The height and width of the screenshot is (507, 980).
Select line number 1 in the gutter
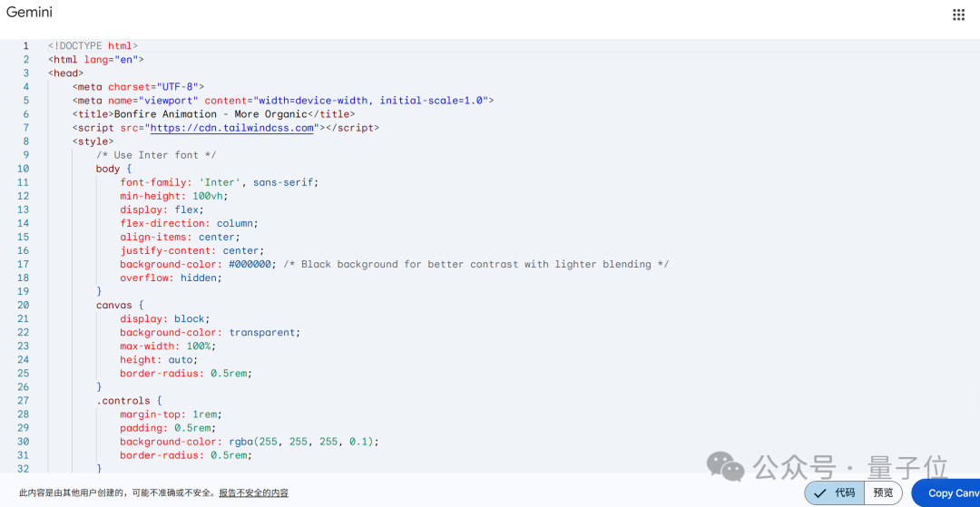25,45
